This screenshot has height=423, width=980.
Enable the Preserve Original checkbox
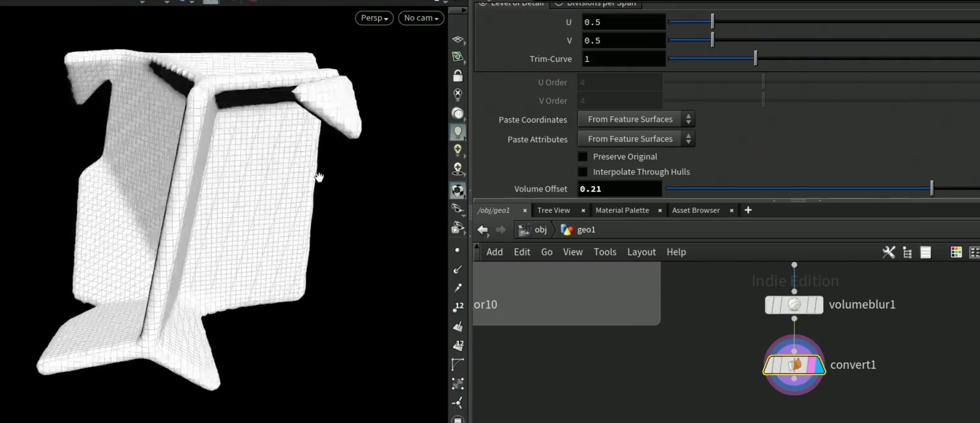pos(582,157)
